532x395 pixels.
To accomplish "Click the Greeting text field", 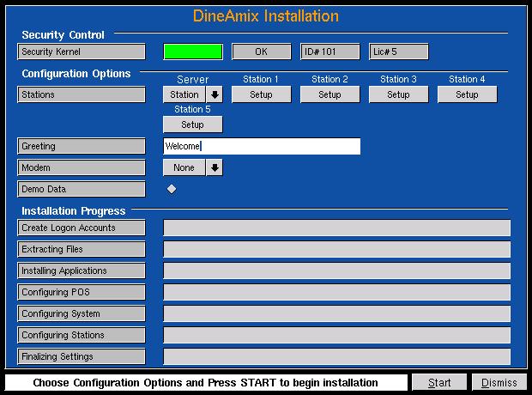I will click(x=262, y=146).
